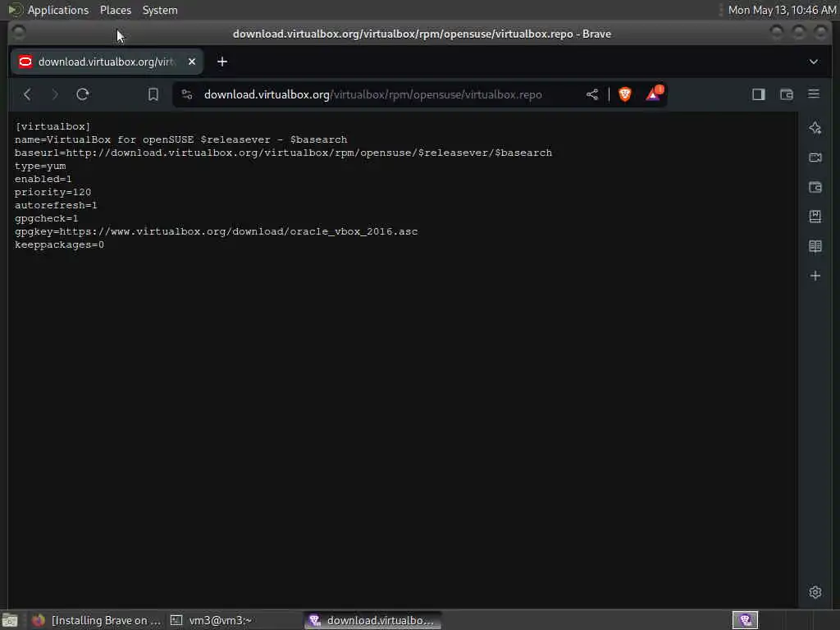Add a new item to the sidebar
The image size is (840, 630).
(x=815, y=276)
